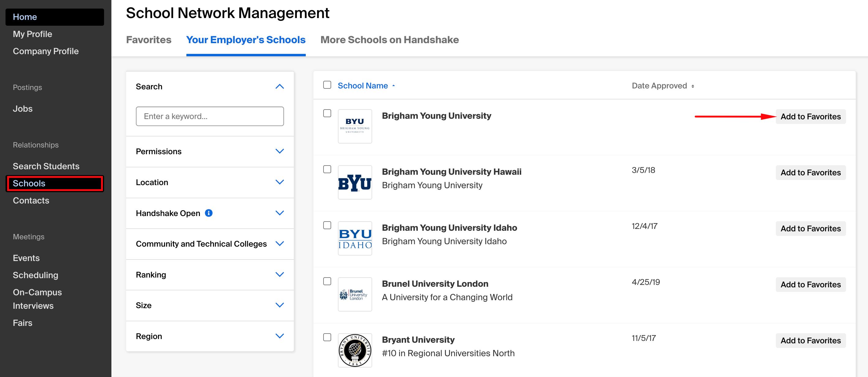Click '#10 in Regional Universities North' text
Viewport: 868px width, 377px height.
point(448,353)
